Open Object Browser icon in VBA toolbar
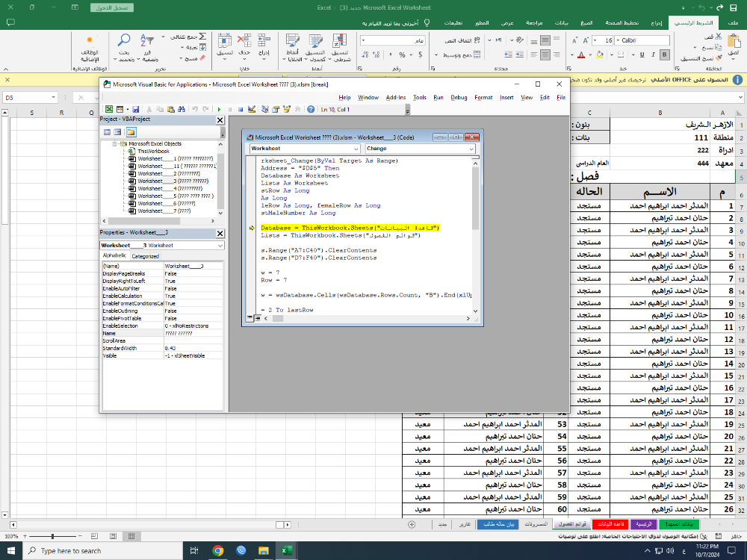The image size is (747, 560). (287, 110)
